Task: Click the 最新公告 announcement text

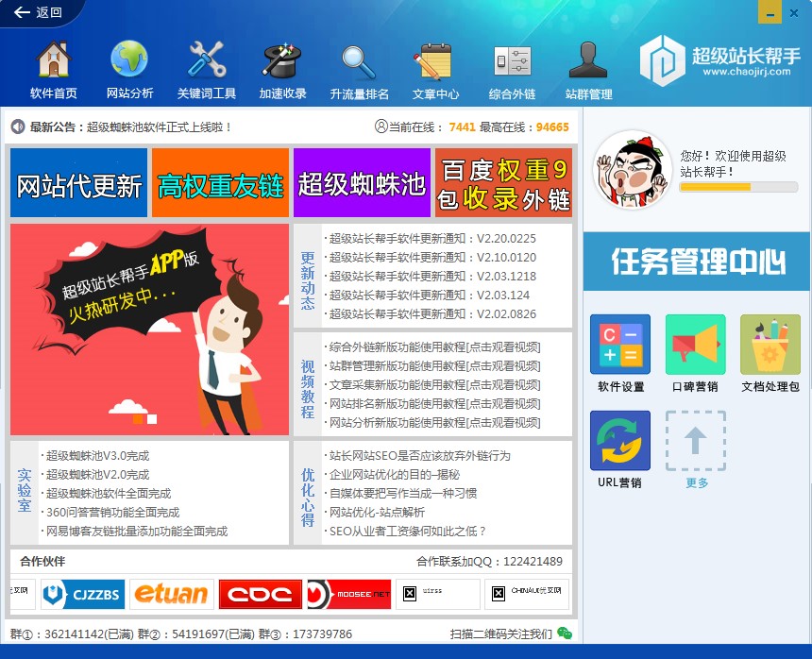Action: coord(131,127)
